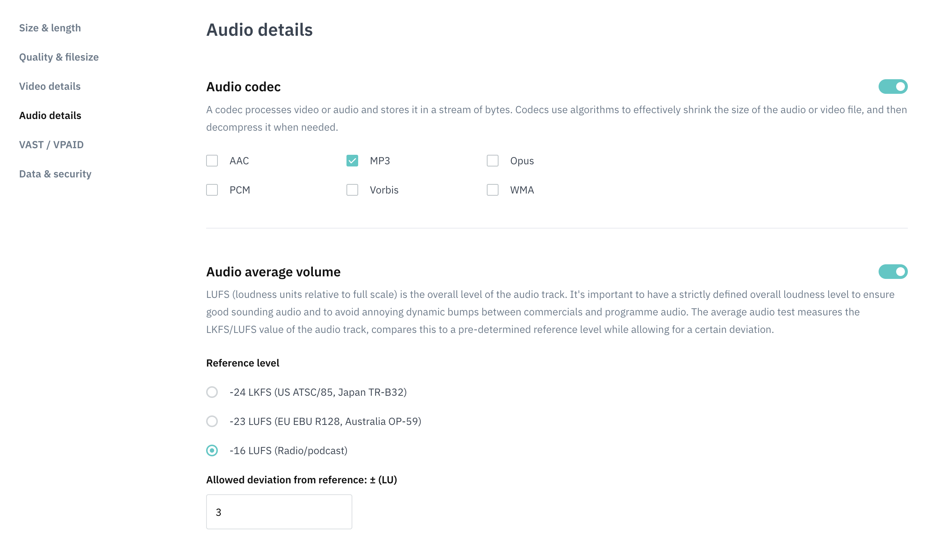The height and width of the screenshot is (560, 940).
Task: Go to Quality & filesize section
Action: [x=59, y=57]
